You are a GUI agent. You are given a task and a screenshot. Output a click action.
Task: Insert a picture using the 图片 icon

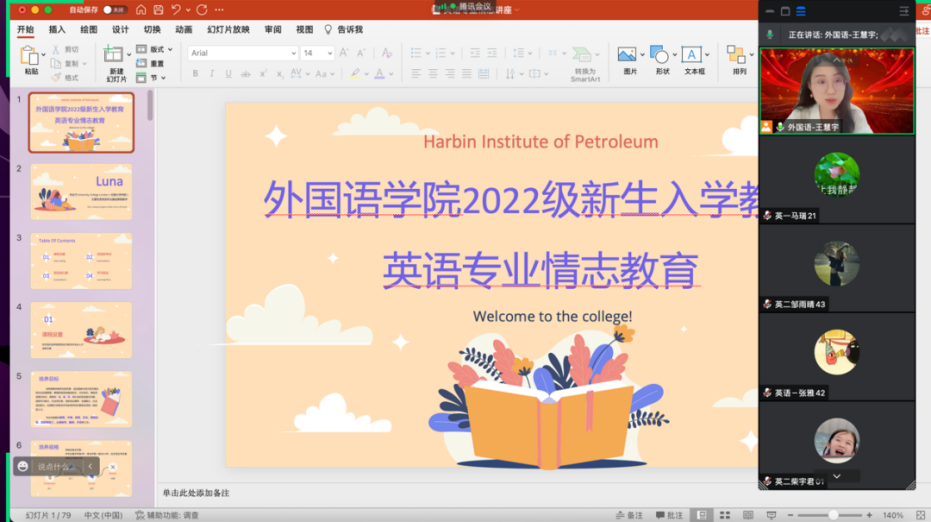[x=627, y=56]
